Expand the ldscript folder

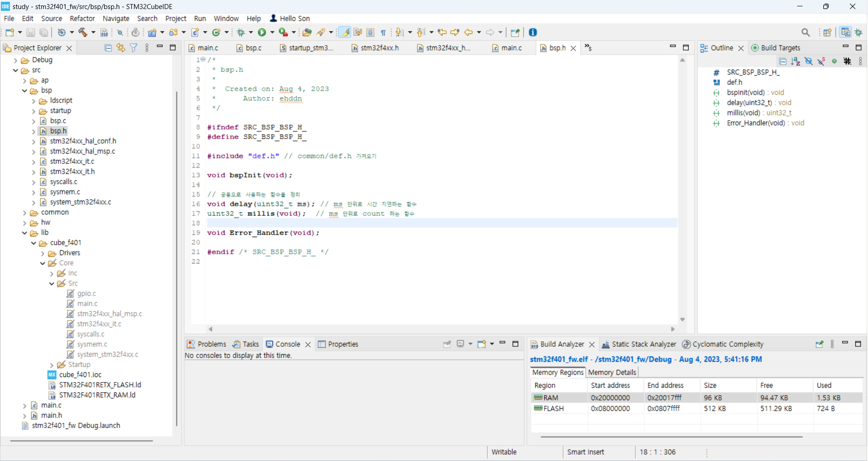click(x=34, y=101)
